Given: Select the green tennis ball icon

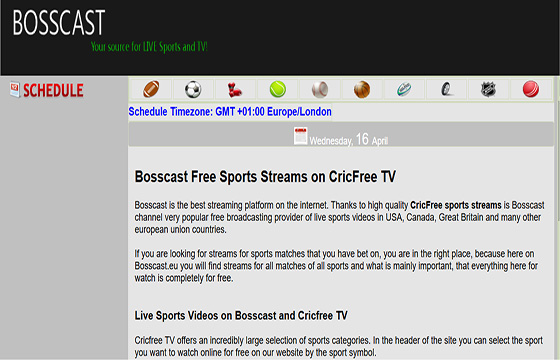Looking at the screenshot, I should [278, 89].
